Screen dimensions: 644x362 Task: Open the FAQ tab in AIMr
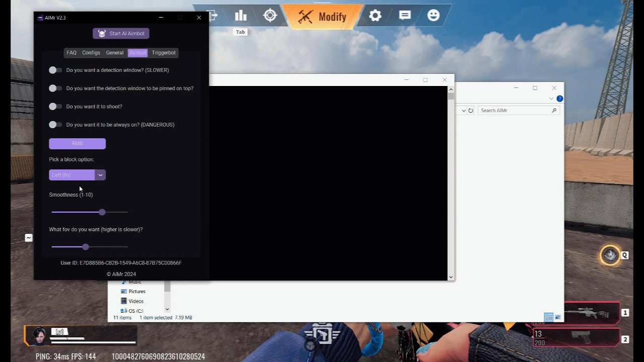pos(71,53)
